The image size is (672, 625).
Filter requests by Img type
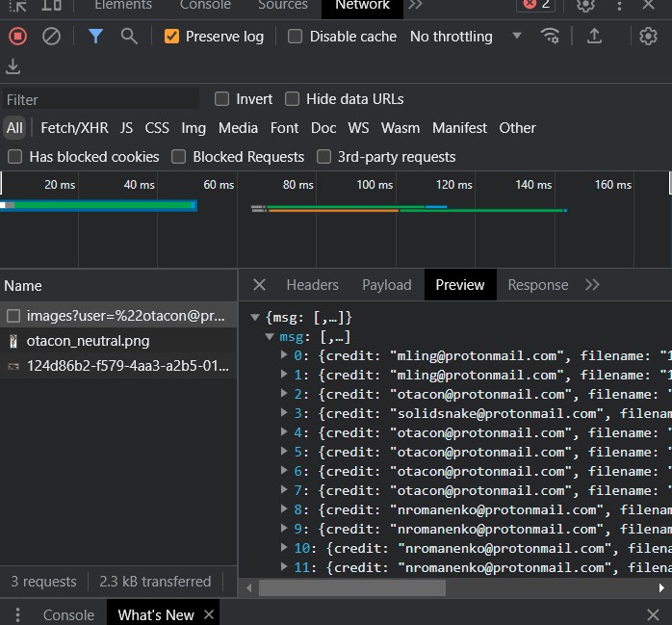(x=194, y=128)
